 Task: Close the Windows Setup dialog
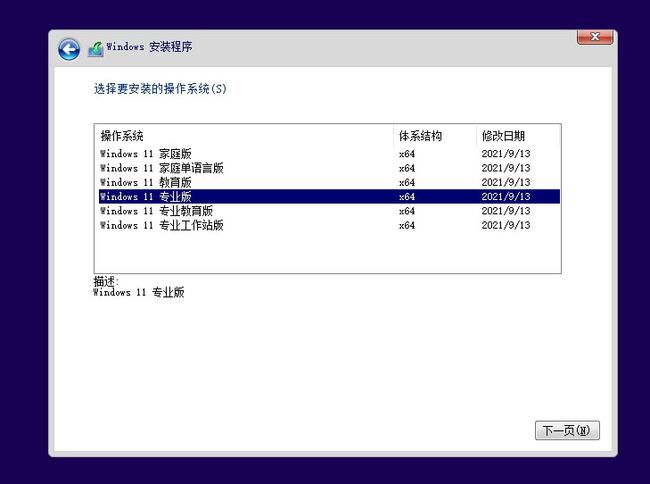coord(595,37)
